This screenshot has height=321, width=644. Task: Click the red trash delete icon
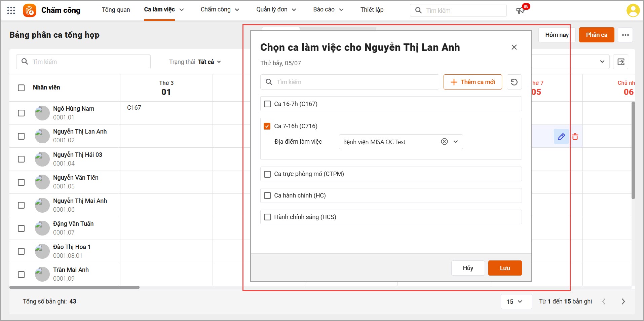[x=575, y=137]
